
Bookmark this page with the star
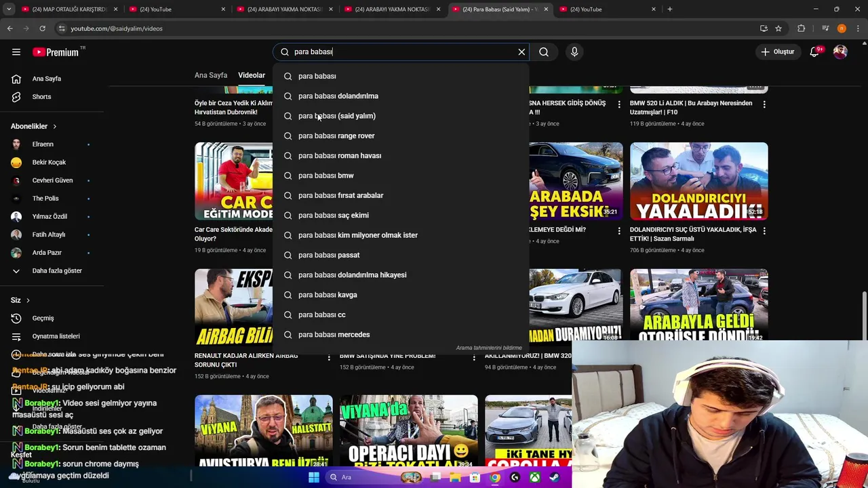[x=778, y=28]
